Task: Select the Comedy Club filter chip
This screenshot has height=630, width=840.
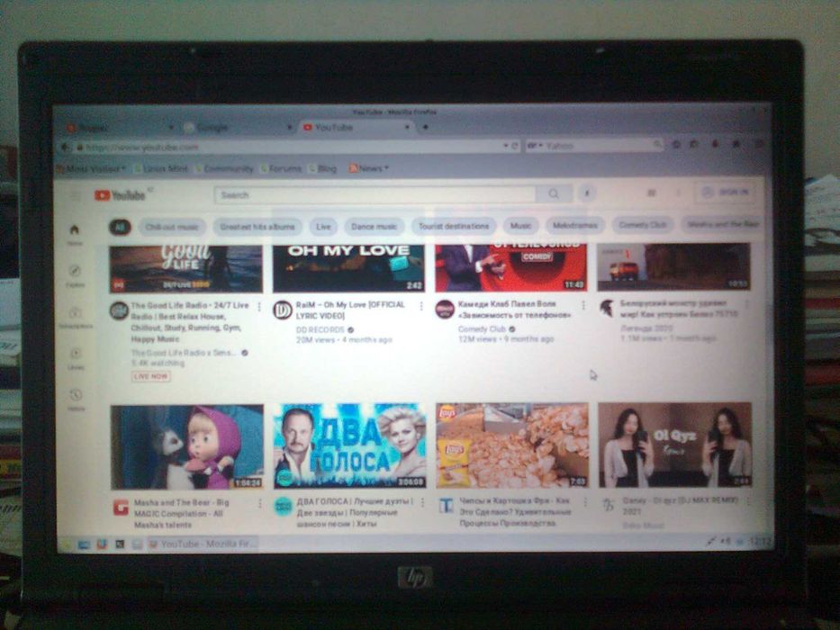Action: (643, 225)
